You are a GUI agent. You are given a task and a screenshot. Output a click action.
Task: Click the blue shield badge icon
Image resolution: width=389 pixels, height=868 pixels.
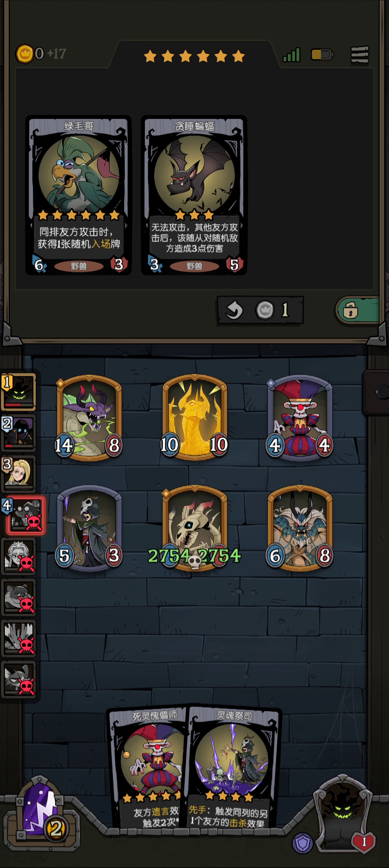coord(302,843)
